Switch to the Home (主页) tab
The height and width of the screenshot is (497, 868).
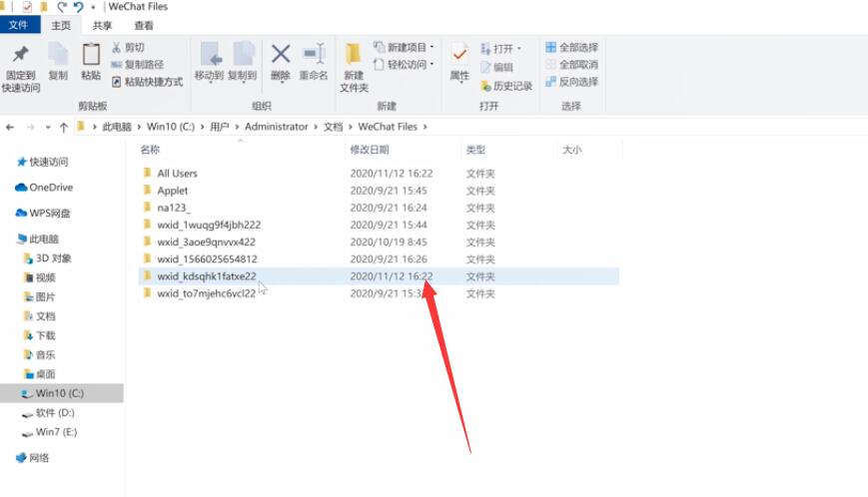[61, 25]
